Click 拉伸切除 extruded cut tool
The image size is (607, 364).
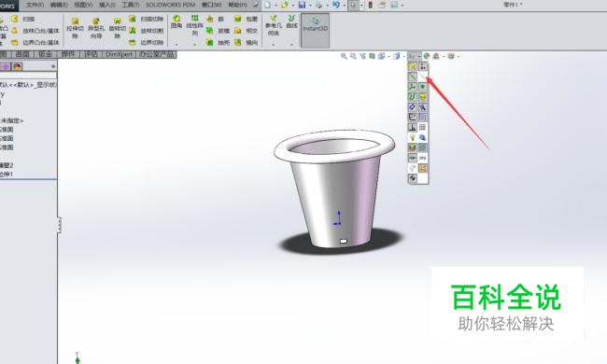click(75, 27)
